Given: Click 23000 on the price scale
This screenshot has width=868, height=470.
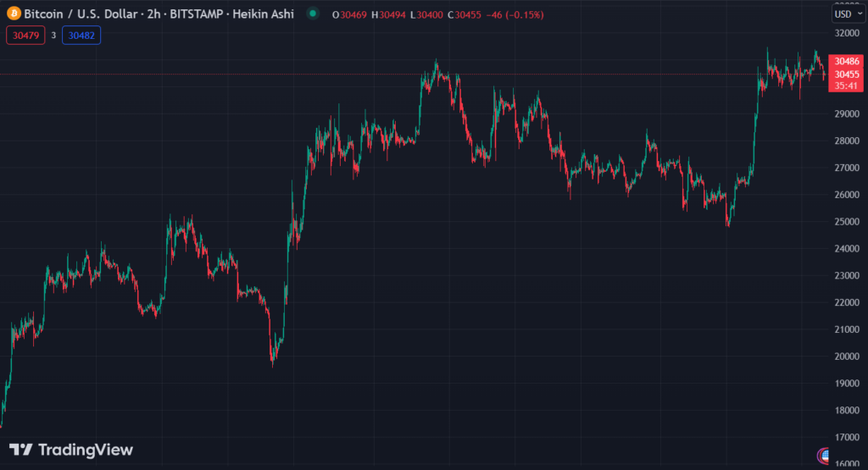Looking at the screenshot, I should [x=847, y=275].
